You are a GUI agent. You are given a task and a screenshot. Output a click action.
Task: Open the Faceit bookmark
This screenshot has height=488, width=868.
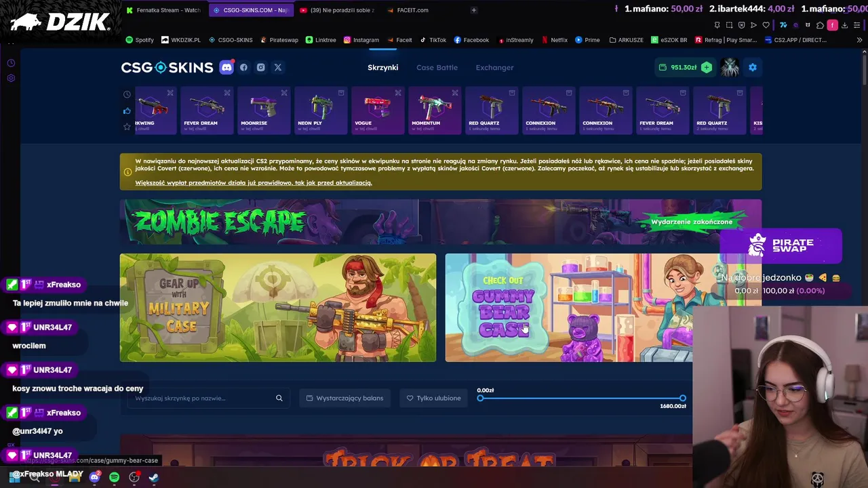pos(399,40)
